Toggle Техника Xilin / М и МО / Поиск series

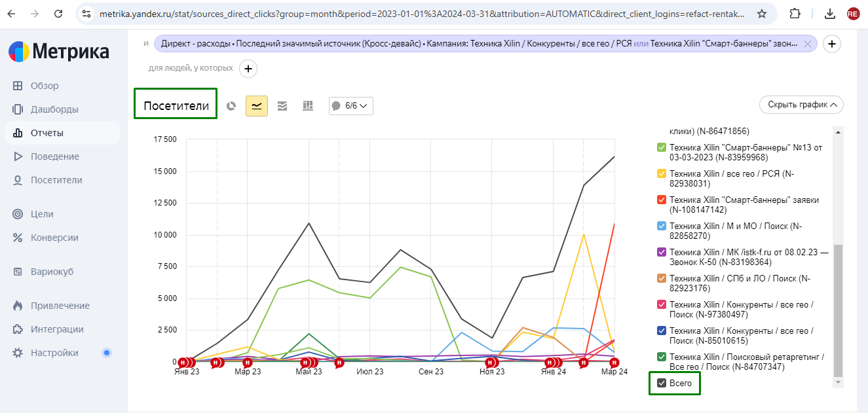coord(662,226)
